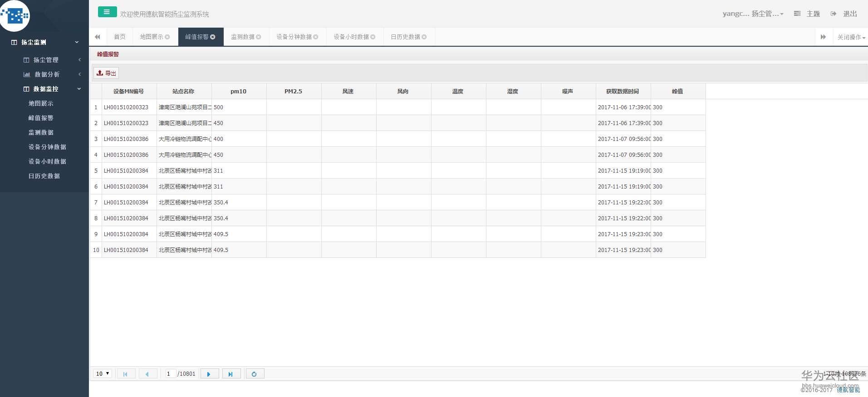This screenshot has width=868, height=397.
Task: Click the 噪声 column header
Action: click(568, 91)
